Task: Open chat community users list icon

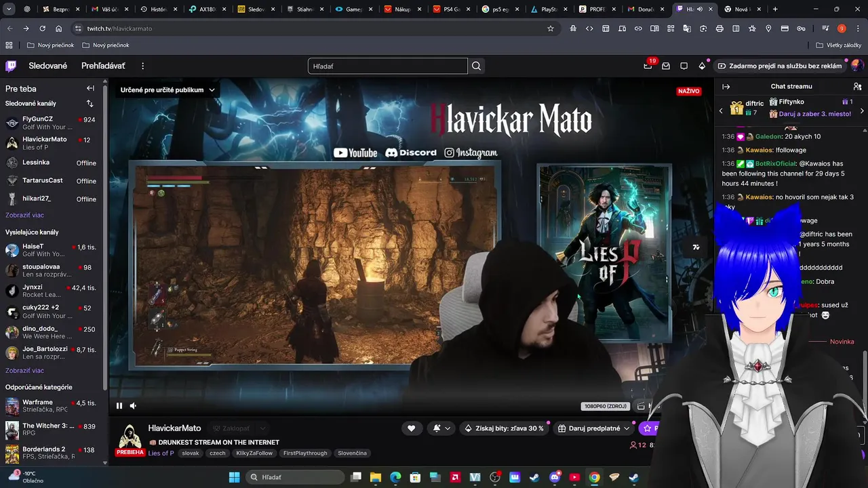Action: click(857, 86)
